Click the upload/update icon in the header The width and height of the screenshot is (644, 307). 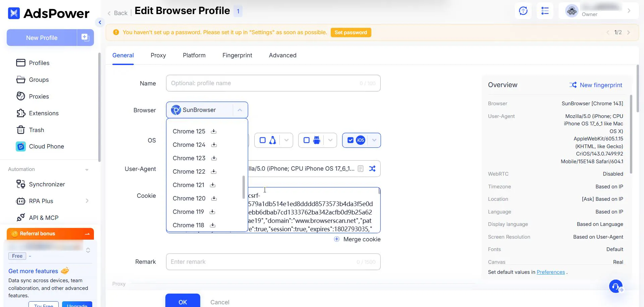(523, 11)
